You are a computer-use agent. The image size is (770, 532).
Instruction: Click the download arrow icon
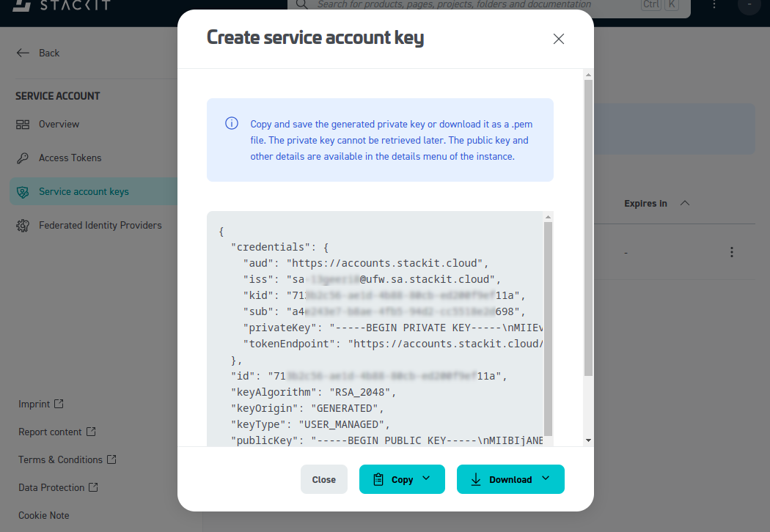[476, 479]
